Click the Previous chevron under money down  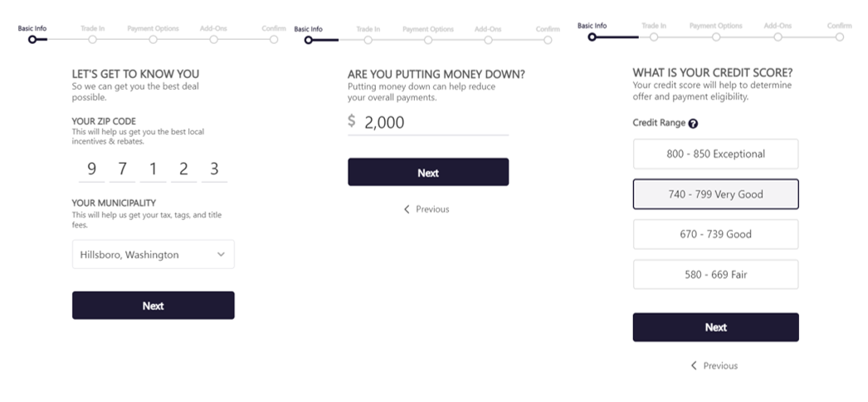point(407,209)
